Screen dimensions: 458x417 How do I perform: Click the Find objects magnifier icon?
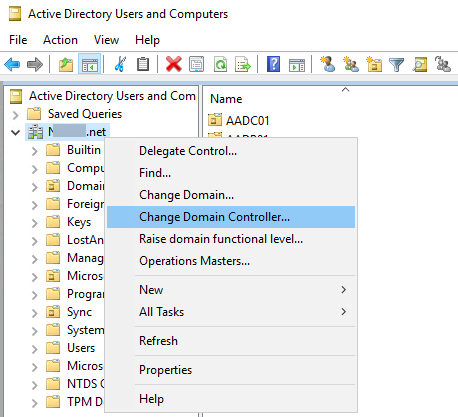click(420, 64)
